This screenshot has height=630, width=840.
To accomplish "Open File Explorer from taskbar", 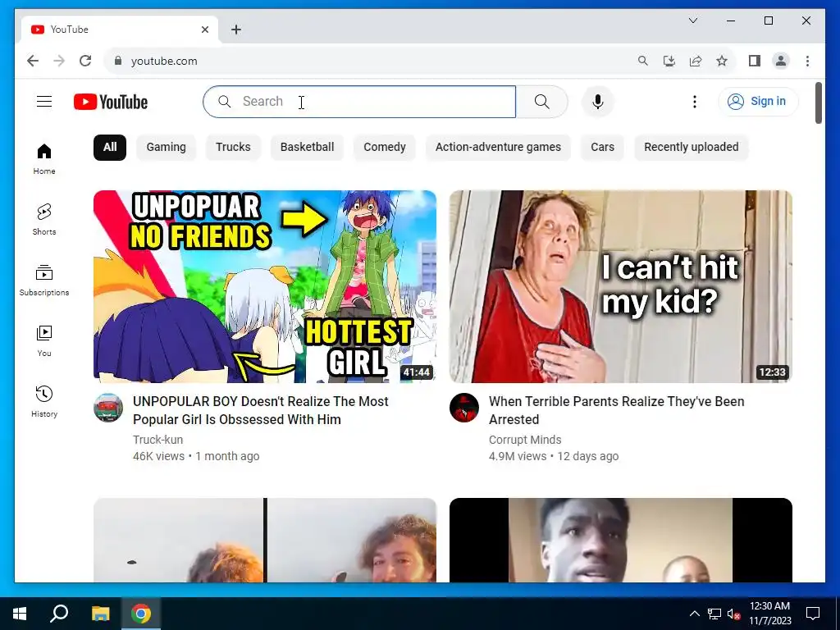I will pyautogui.click(x=100, y=614).
